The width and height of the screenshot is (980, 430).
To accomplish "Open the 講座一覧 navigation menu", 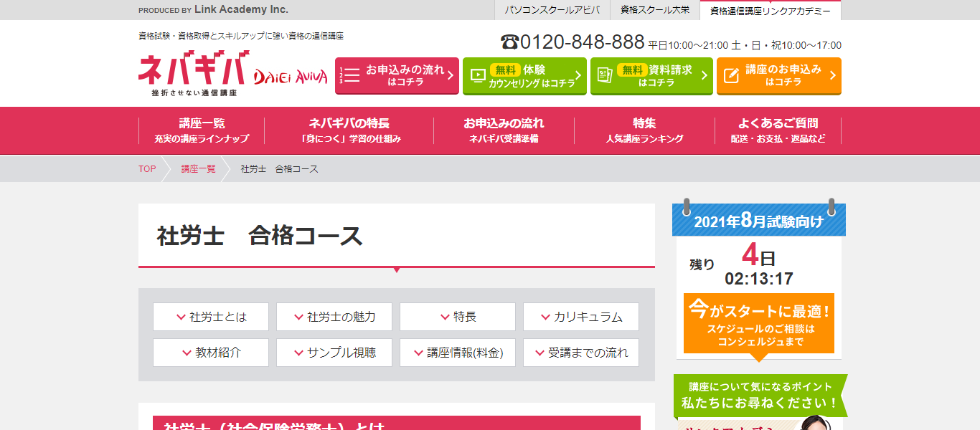I will pos(202,130).
